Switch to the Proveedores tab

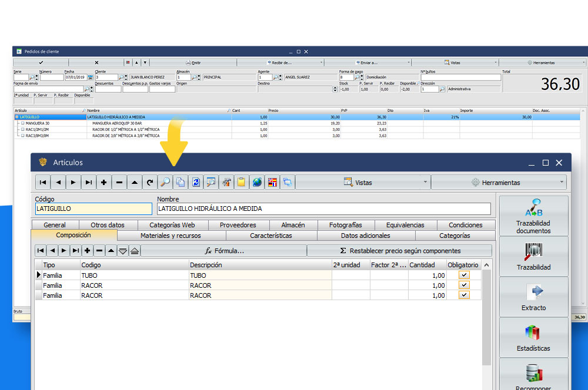coord(238,225)
